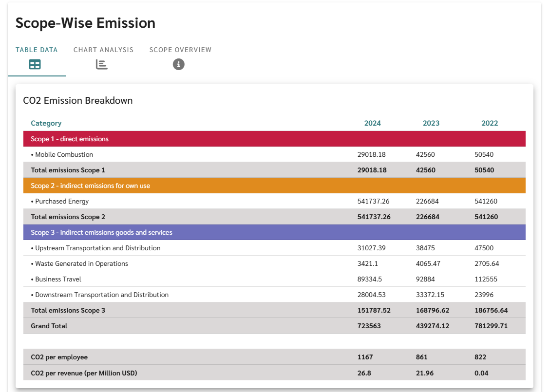The height and width of the screenshot is (392, 549).
Task: Click the table grid icon under Table Data
Action: click(35, 64)
